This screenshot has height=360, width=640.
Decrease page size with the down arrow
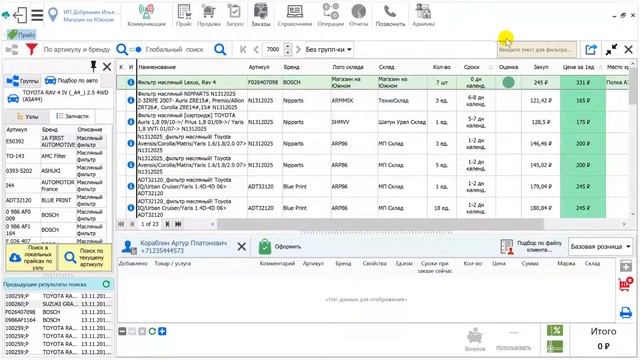click(x=288, y=53)
